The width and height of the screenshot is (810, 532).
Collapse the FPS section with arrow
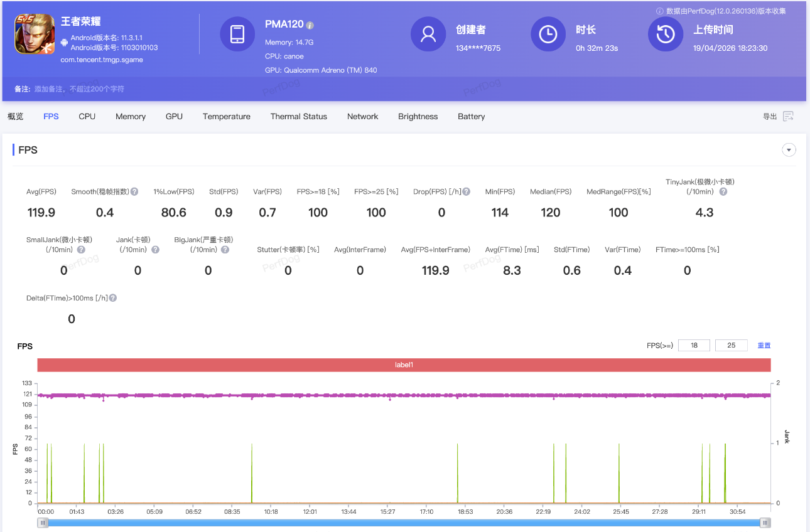(789, 150)
